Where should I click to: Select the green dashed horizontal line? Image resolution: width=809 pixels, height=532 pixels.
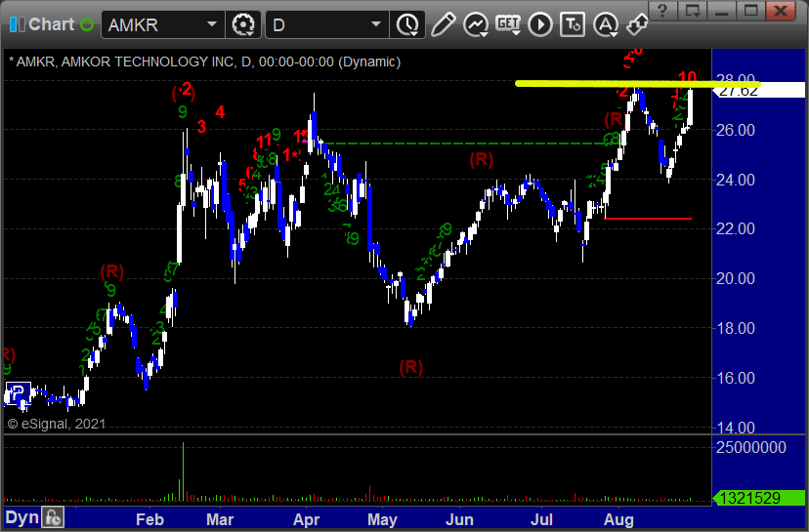coord(464,143)
